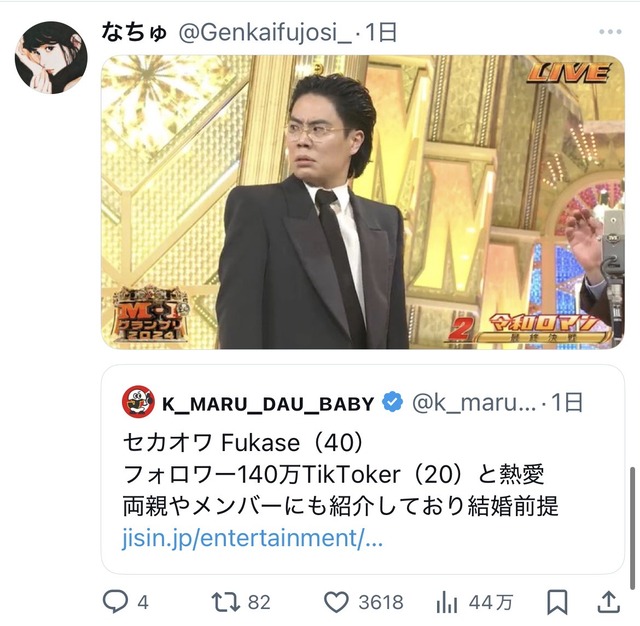
Task: Click the @k_maru... handle
Action: (473, 403)
